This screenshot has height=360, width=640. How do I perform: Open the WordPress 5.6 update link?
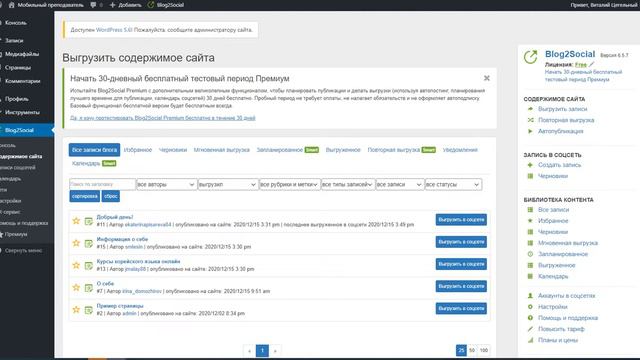[x=114, y=30]
